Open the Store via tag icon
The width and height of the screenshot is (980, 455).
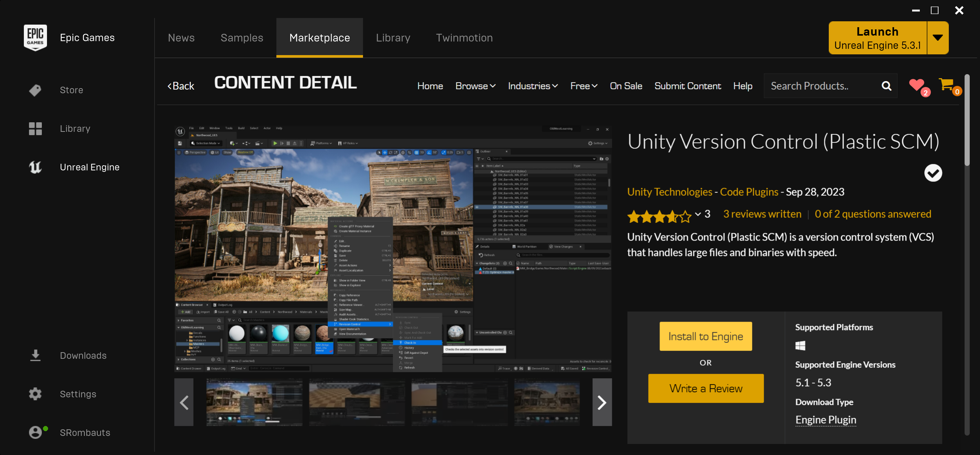coord(35,90)
